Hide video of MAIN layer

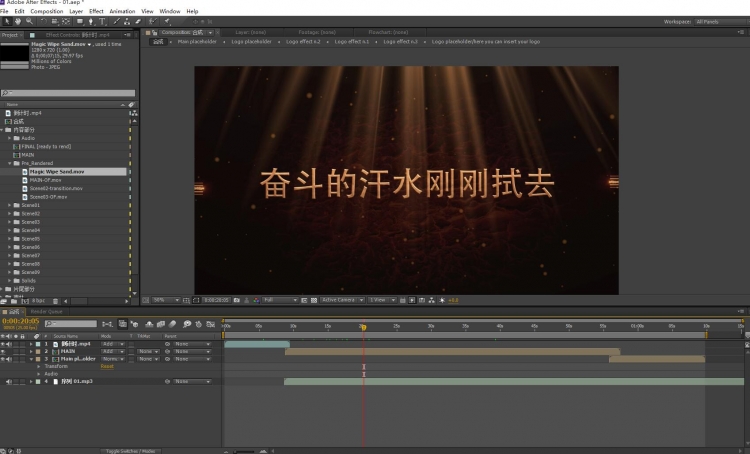pyautogui.click(x=2, y=352)
